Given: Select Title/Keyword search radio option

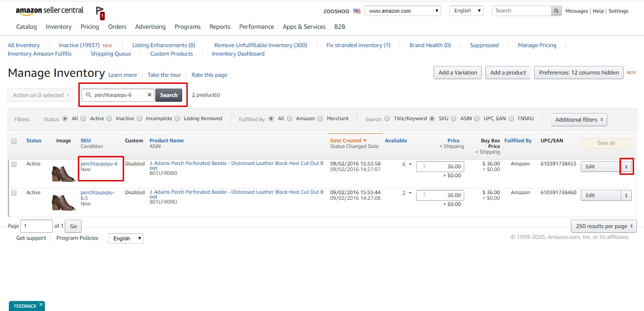Looking at the screenshot, I should click(387, 119).
